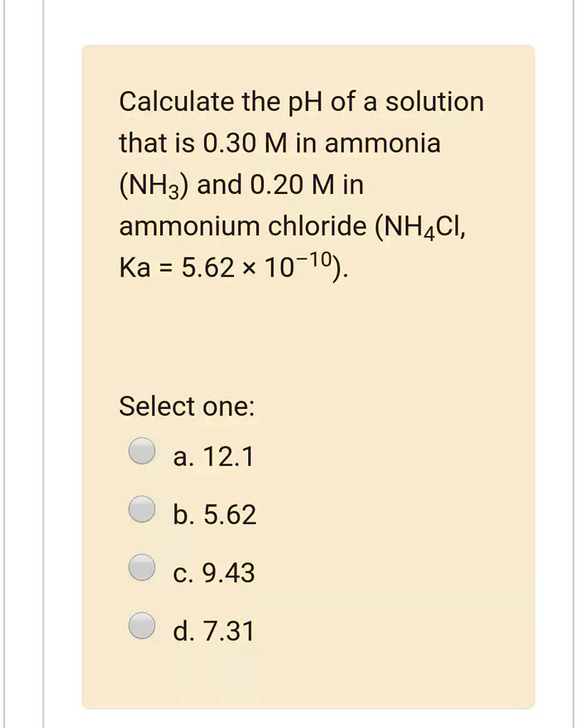Click the "NH4Cl" formula text
The height and width of the screenshot is (728, 577).
[x=420, y=227]
